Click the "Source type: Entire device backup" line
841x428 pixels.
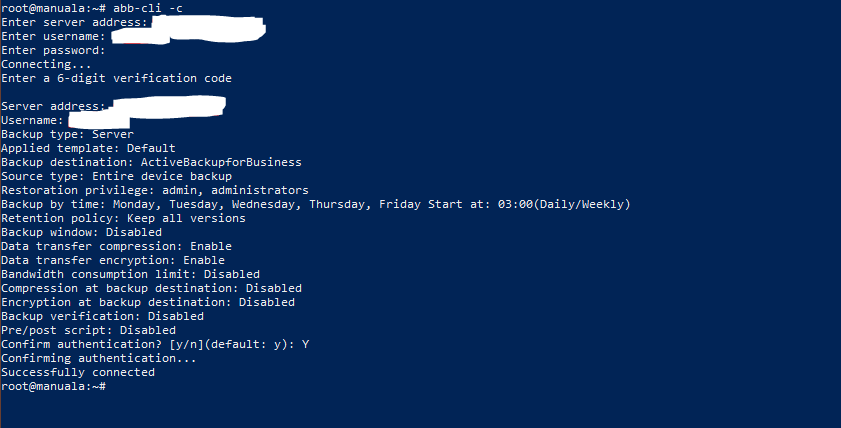tap(116, 176)
